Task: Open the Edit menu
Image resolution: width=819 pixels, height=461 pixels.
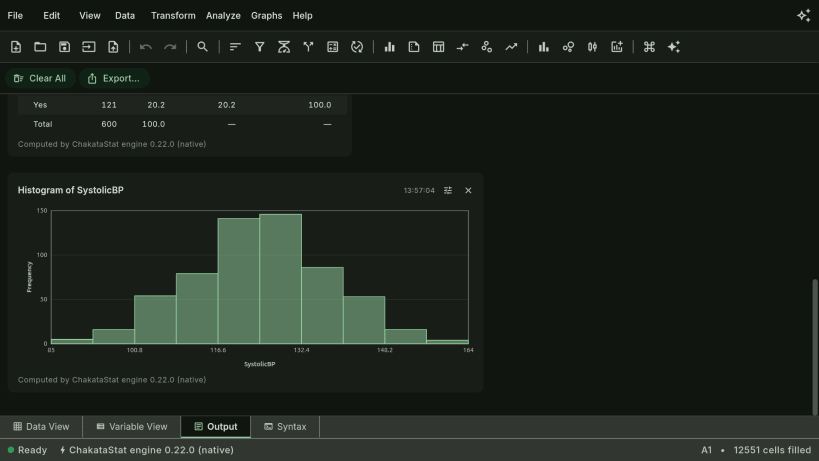Action: [51, 16]
